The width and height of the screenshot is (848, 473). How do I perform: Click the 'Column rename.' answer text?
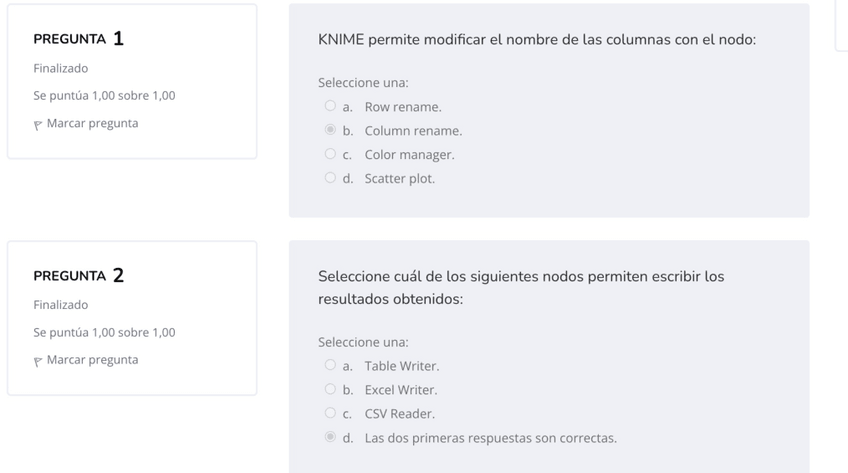pos(413,131)
